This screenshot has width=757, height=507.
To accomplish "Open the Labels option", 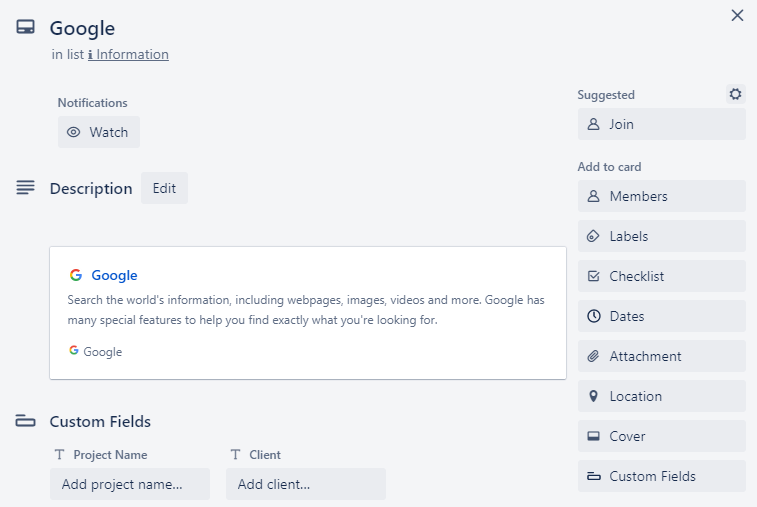I will point(661,236).
